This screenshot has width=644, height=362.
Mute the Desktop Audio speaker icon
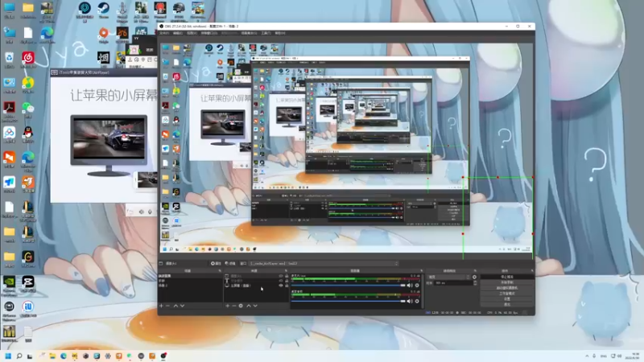coord(410,301)
